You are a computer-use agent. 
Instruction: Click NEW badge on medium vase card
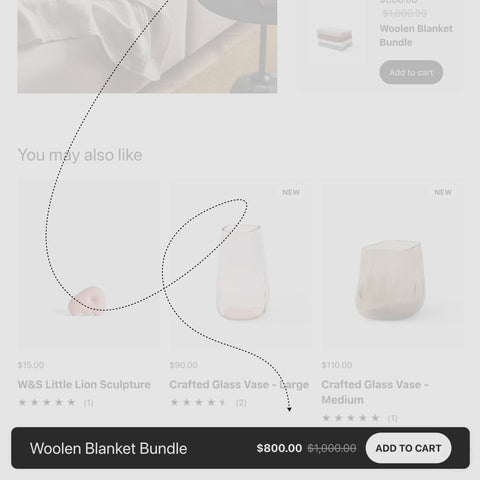(x=443, y=192)
